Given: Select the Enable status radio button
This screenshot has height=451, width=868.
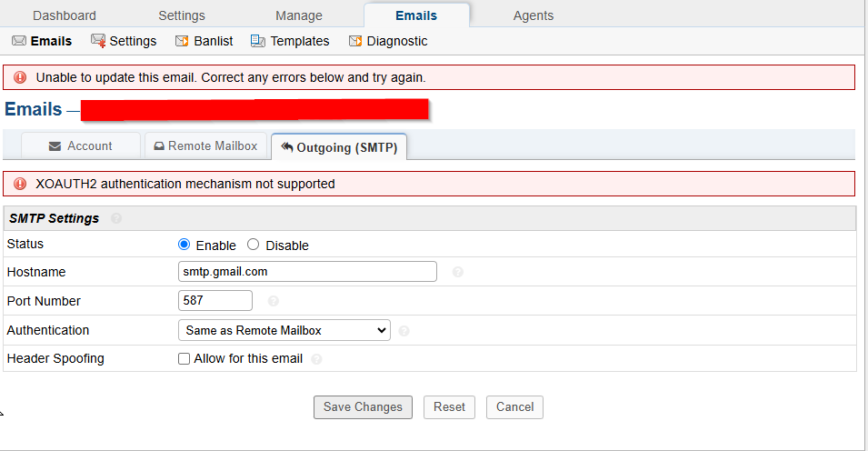Looking at the screenshot, I should (x=185, y=245).
